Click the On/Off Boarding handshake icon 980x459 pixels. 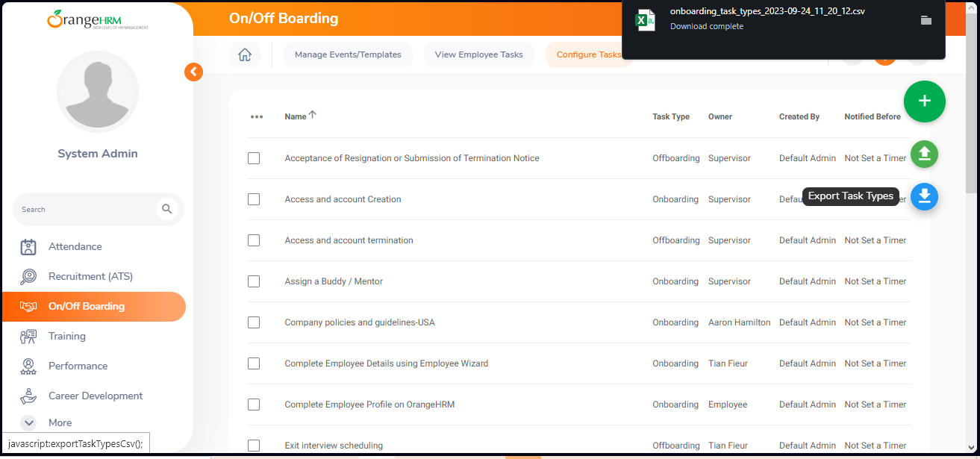tap(28, 307)
